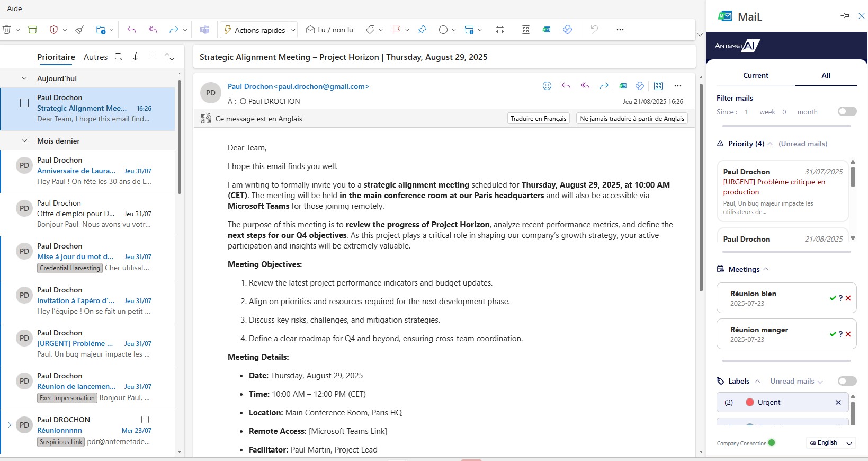Decline the Réunion manger meeting
Viewport: 868px width, 461px height.
[848, 334]
